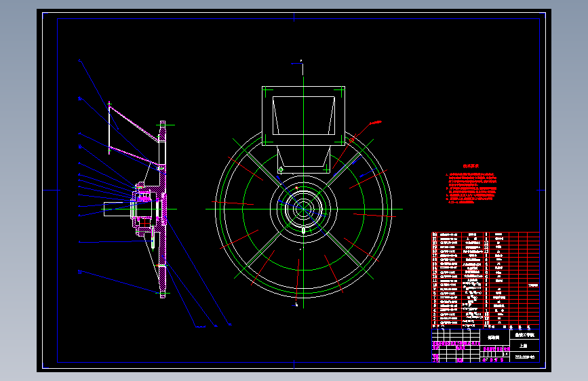Select the title block in the corner
This screenshot has height=381, width=588.
point(486,346)
